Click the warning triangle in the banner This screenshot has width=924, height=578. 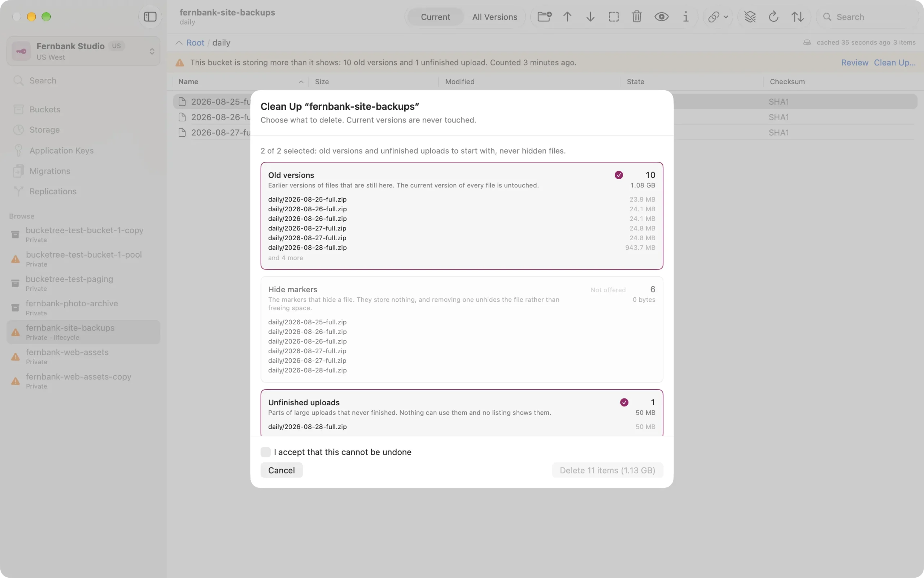point(179,63)
